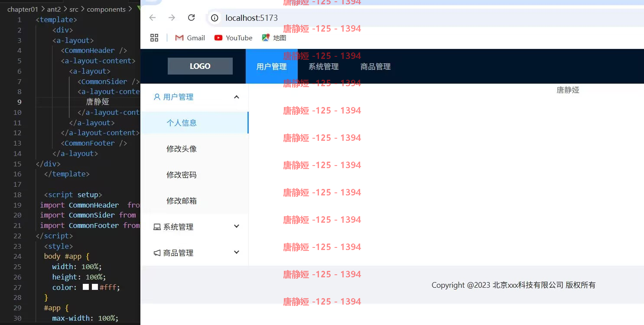Click second white color swatch before #fff

coord(95,287)
